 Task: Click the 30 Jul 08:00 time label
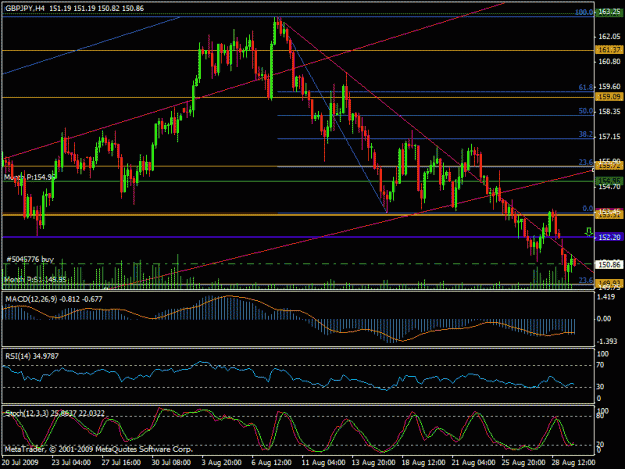click(171, 462)
